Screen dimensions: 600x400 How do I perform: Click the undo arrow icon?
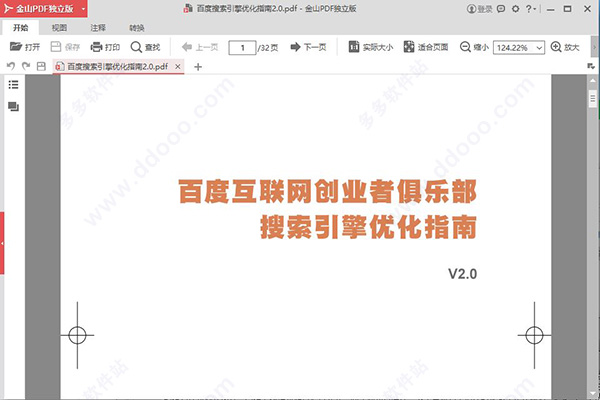(x=11, y=67)
